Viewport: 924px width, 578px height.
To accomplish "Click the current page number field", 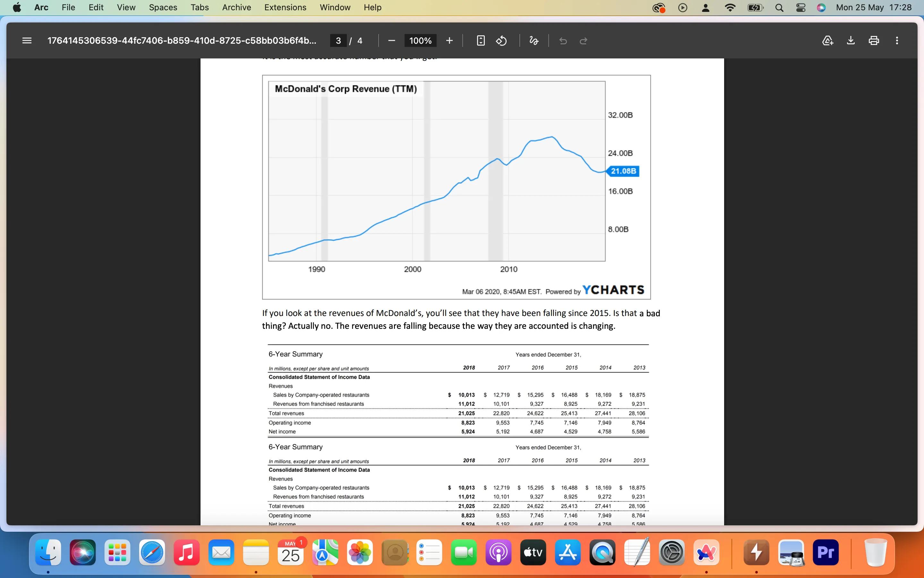I will point(338,40).
